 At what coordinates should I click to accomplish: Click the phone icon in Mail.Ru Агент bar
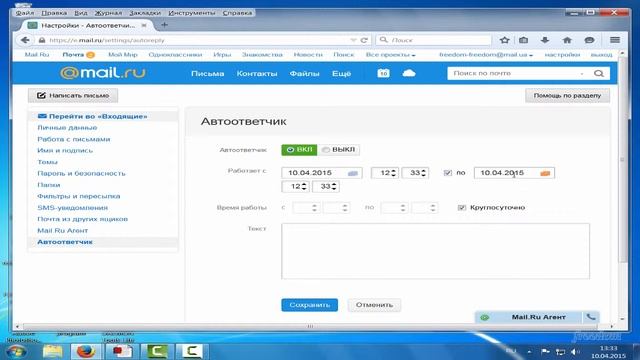point(591,317)
